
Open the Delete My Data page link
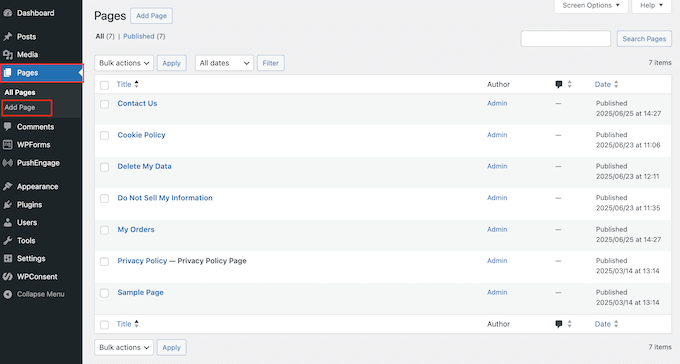pos(144,167)
